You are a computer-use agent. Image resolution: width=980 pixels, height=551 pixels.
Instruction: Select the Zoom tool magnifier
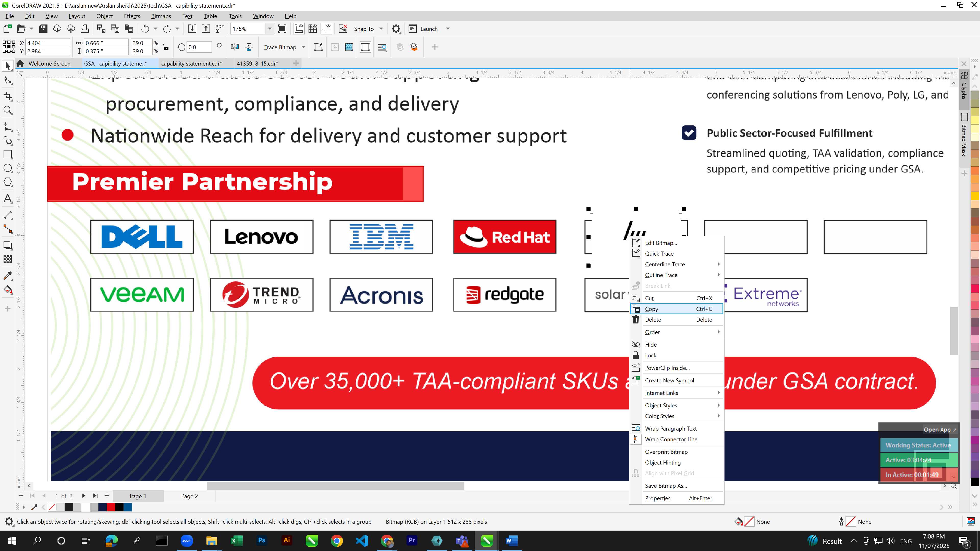pyautogui.click(x=8, y=111)
